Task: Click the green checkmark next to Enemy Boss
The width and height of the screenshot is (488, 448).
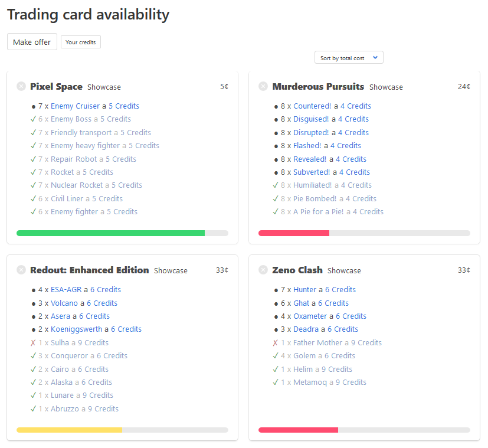Action: point(34,119)
